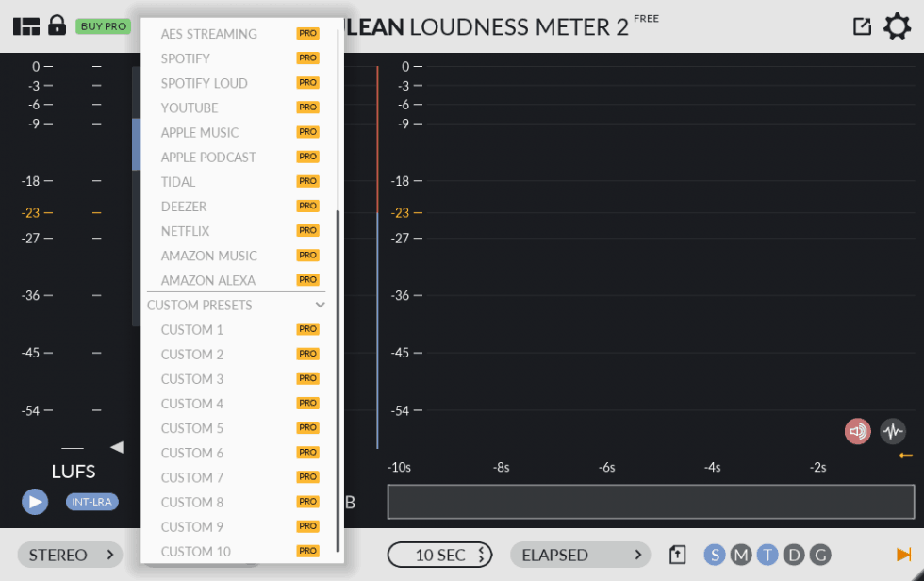Open the ELAPSED time mode dropdown
This screenshot has width=924, height=581.
pos(580,556)
